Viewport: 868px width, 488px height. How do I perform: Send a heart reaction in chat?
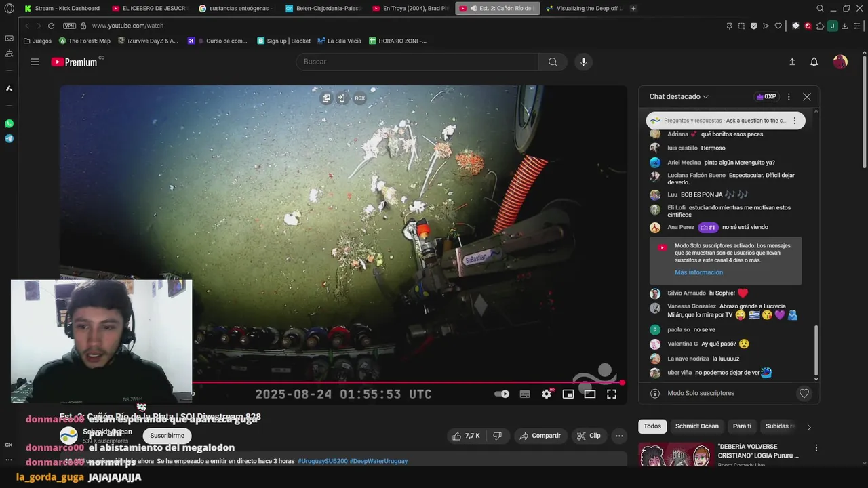coord(804,393)
